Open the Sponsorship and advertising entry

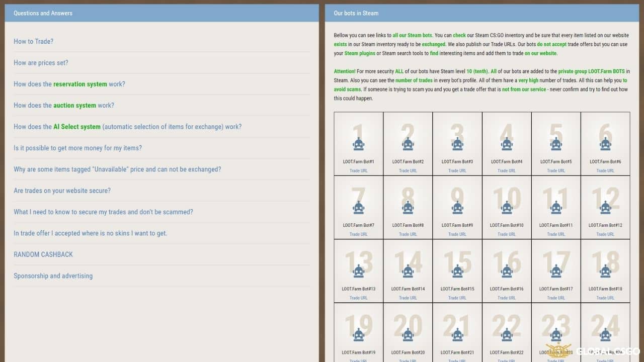click(53, 276)
